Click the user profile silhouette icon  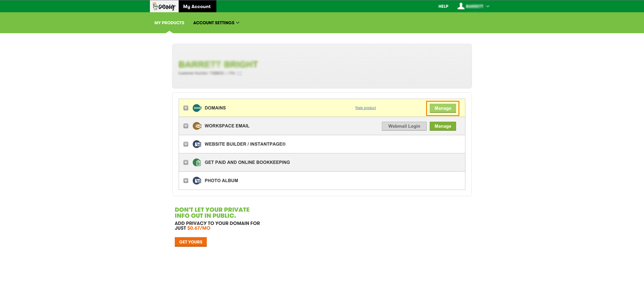[461, 6]
